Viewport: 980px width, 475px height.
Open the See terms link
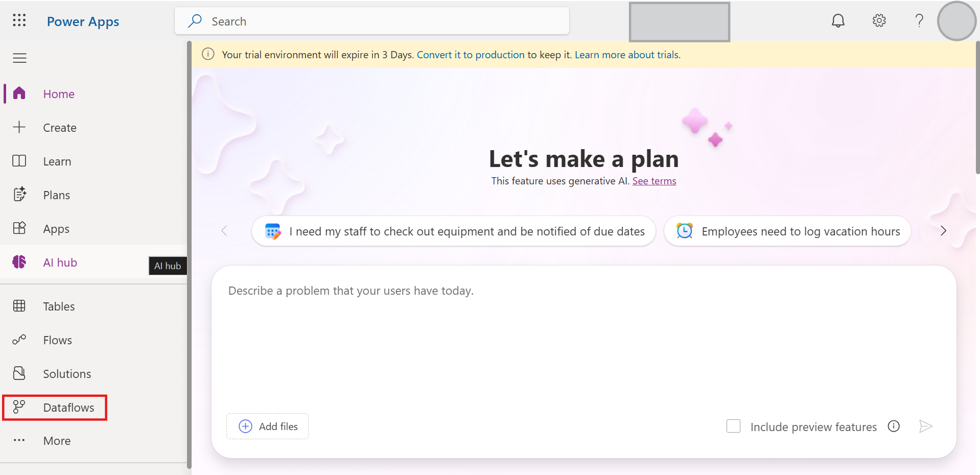point(654,181)
